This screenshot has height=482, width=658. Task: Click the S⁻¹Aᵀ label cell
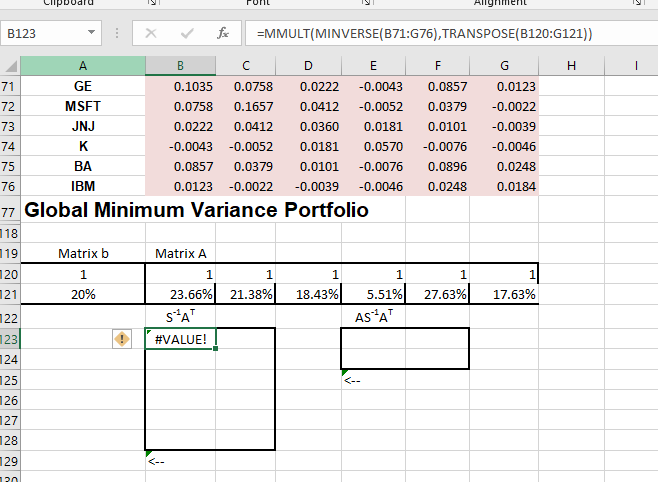tap(180, 316)
